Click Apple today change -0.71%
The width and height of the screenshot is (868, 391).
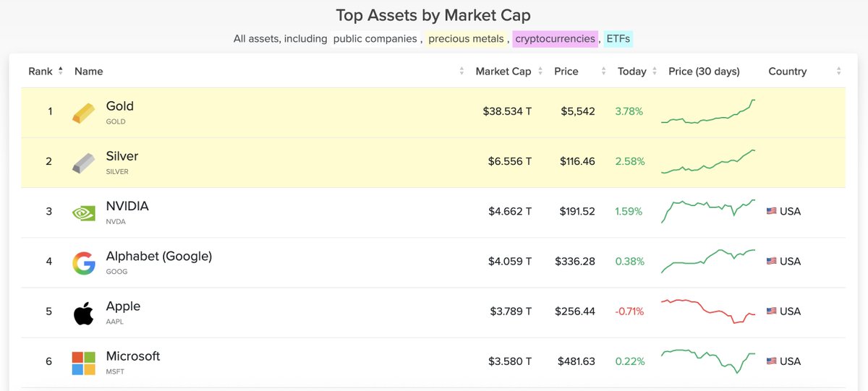coord(629,311)
